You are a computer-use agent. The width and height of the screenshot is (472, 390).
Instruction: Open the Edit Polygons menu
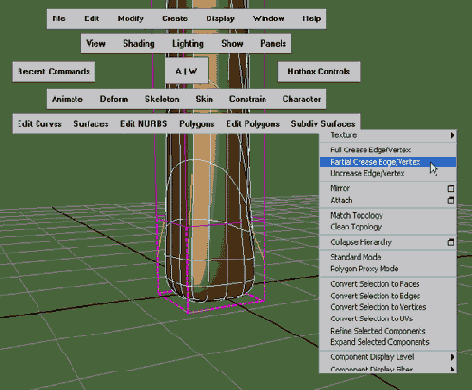pyautogui.click(x=253, y=124)
